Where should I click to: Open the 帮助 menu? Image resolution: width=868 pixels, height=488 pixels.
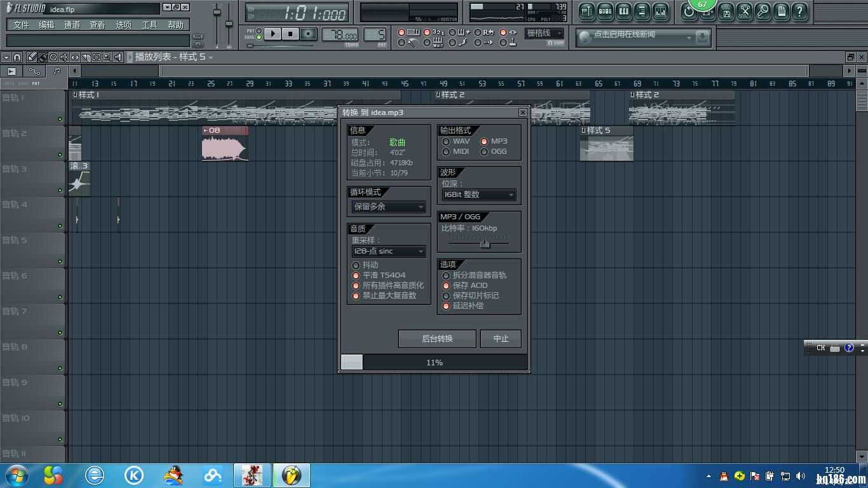[175, 25]
